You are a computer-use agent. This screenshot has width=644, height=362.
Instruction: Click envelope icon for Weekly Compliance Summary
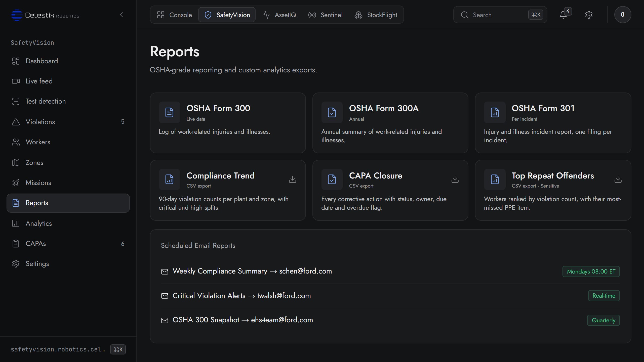[x=165, y=271]
